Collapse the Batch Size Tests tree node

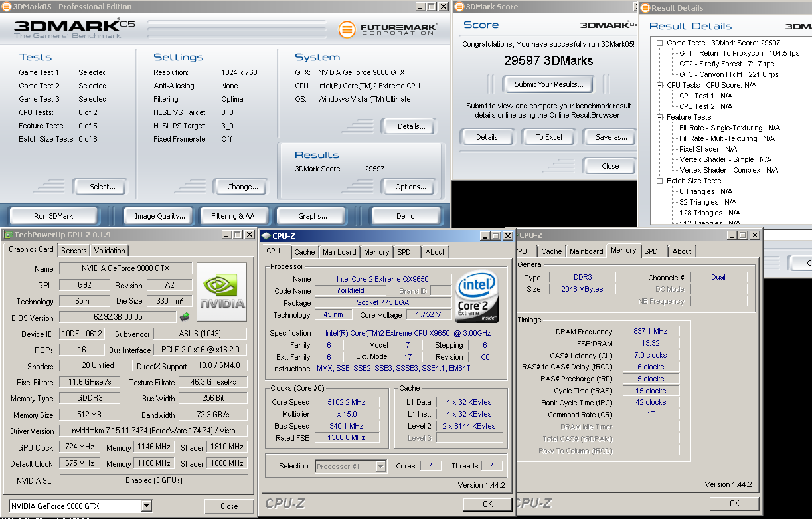[660, 181]
